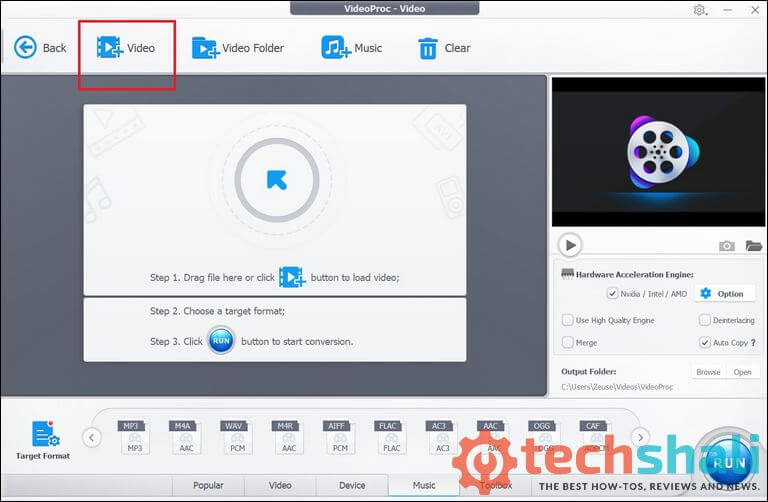Click the central drag-file arrow circle
Image resolution: width=768 pixels, height=502 pixels.
[277, 180]
